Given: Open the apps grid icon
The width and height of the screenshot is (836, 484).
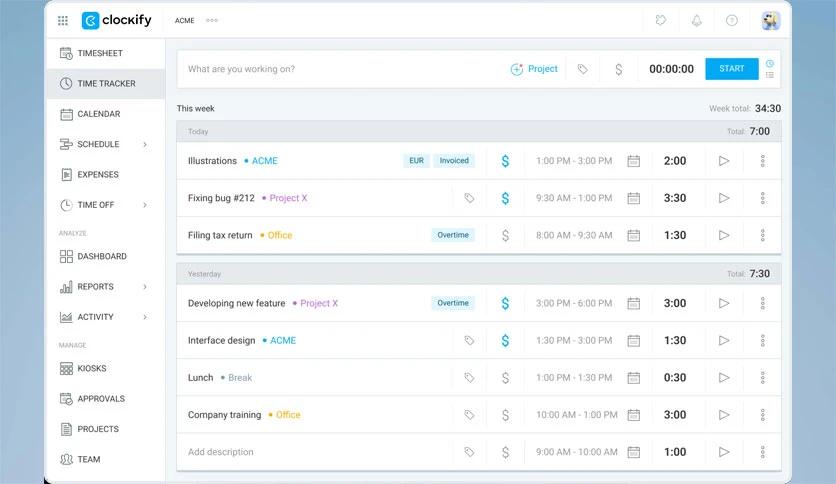Looking at the screenshot, I should pyautogui.click(x=63, y=21).
